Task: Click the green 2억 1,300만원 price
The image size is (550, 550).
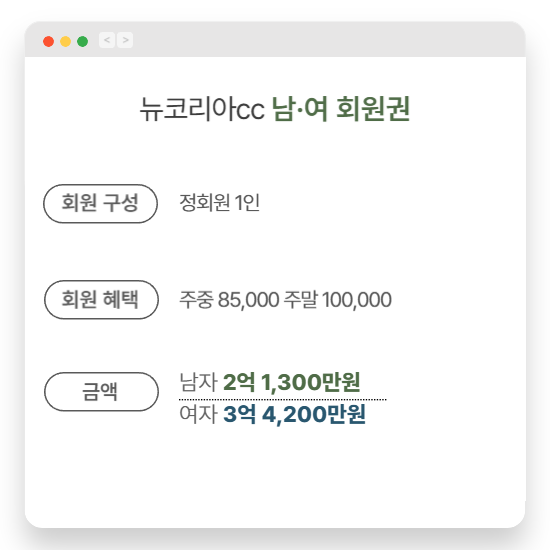Action: point(291,382)
